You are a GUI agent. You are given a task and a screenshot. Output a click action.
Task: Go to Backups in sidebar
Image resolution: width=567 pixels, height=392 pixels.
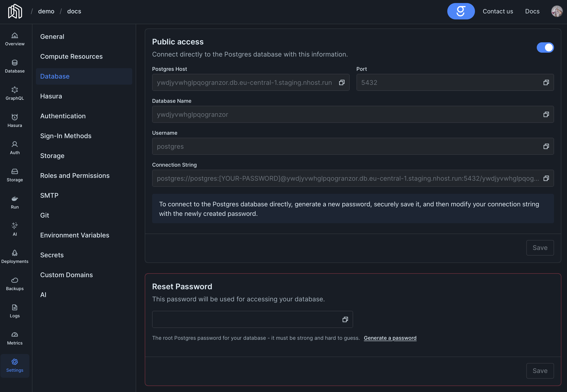(15, 284)
